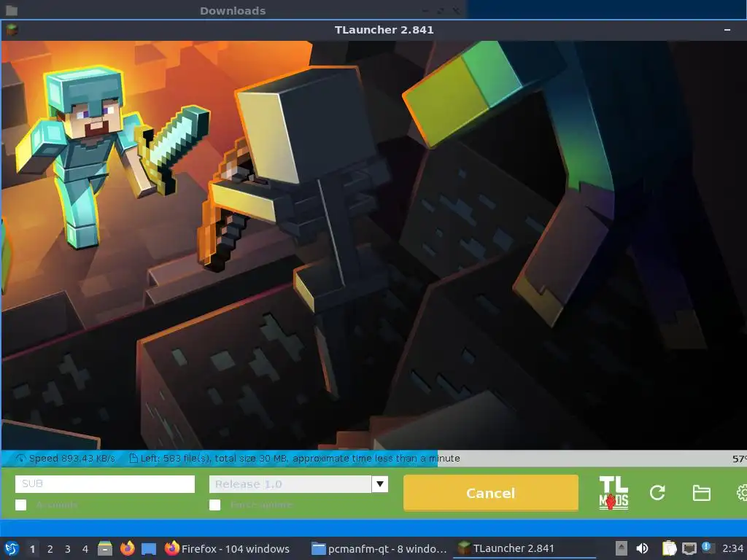The image size is (747, 560).
Task: Switch to workspace 2
Action: click(50, 549)
